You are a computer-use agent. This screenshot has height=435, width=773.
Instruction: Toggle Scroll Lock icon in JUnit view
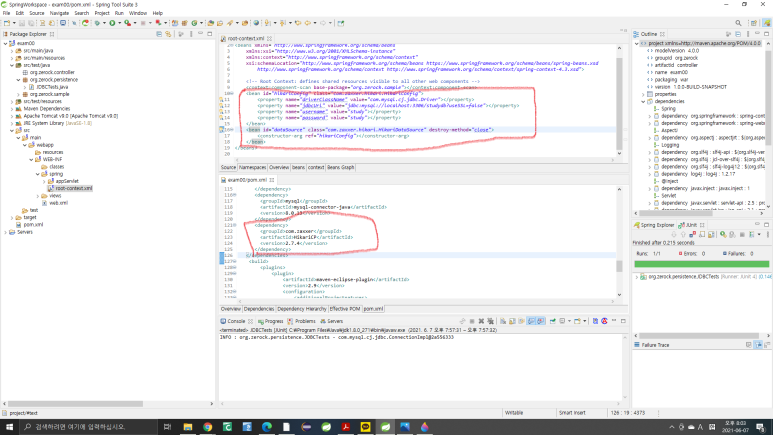click(711, 234)
